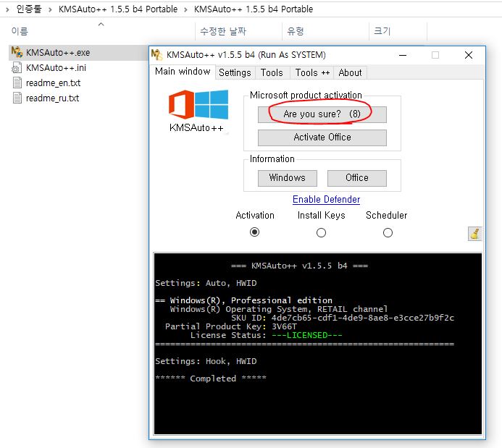
Task: Click the SKU ID line in log
Action: click(342, 318)
